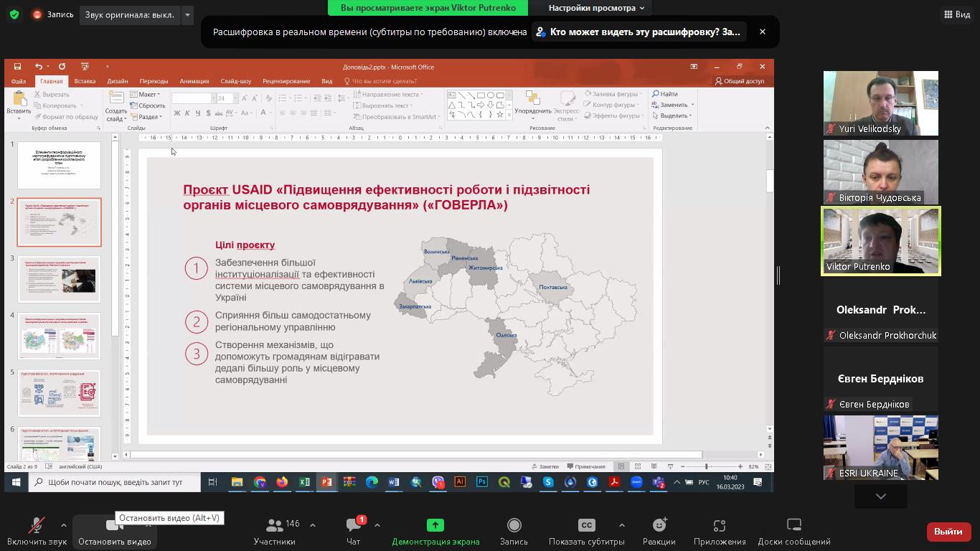Open the Выделить select dropdown
The width and height of the screenshot is (980, 551).
(x=672, y=116)
